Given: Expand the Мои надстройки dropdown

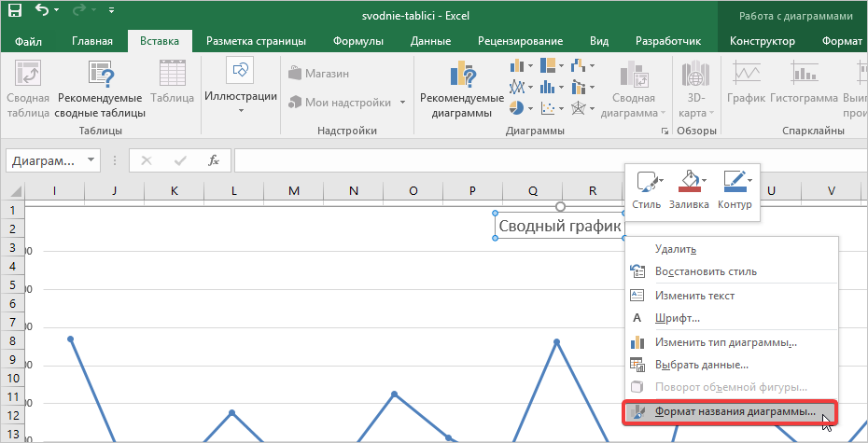Looking at the screenshot, I should (x=402, y=103).
